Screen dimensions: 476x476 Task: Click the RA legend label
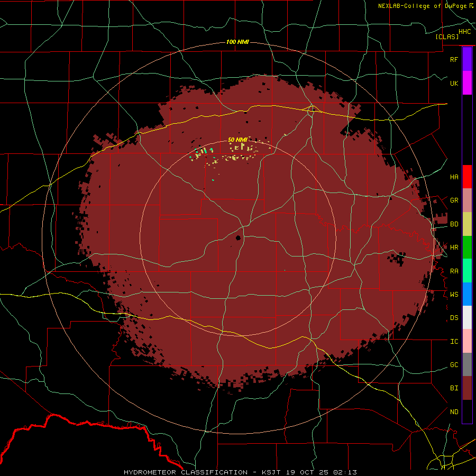[454, 271]
